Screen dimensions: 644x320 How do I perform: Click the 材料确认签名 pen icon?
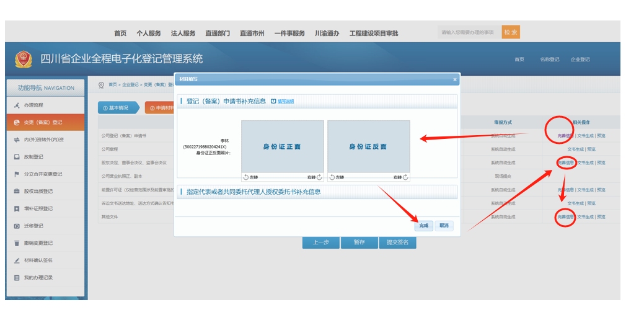(17, 260)
